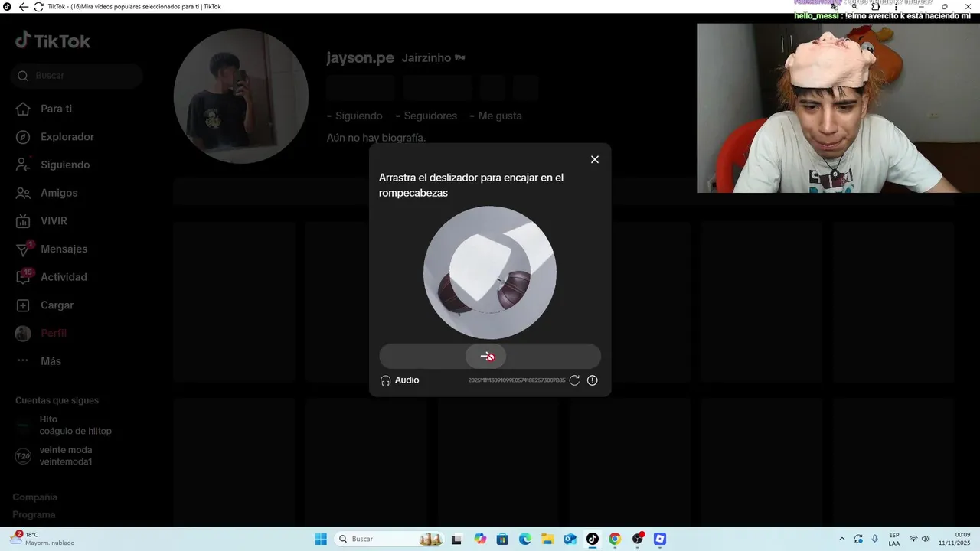
Task: Open Microsoft Store from taskbar
Action: click(x=502, y=539)
